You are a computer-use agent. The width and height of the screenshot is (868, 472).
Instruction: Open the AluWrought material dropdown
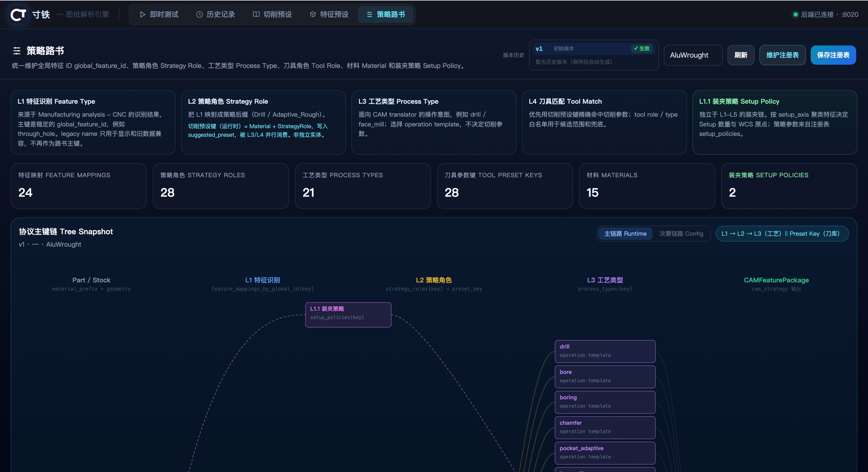click(693, 55)
